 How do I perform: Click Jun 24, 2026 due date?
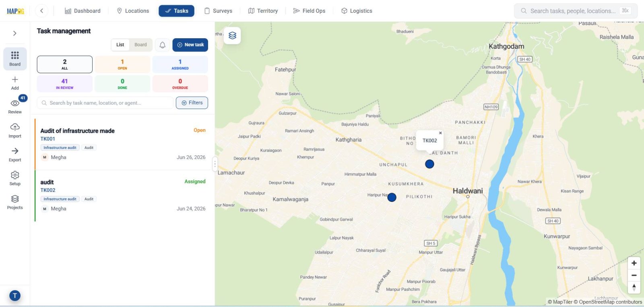[191, 209]
